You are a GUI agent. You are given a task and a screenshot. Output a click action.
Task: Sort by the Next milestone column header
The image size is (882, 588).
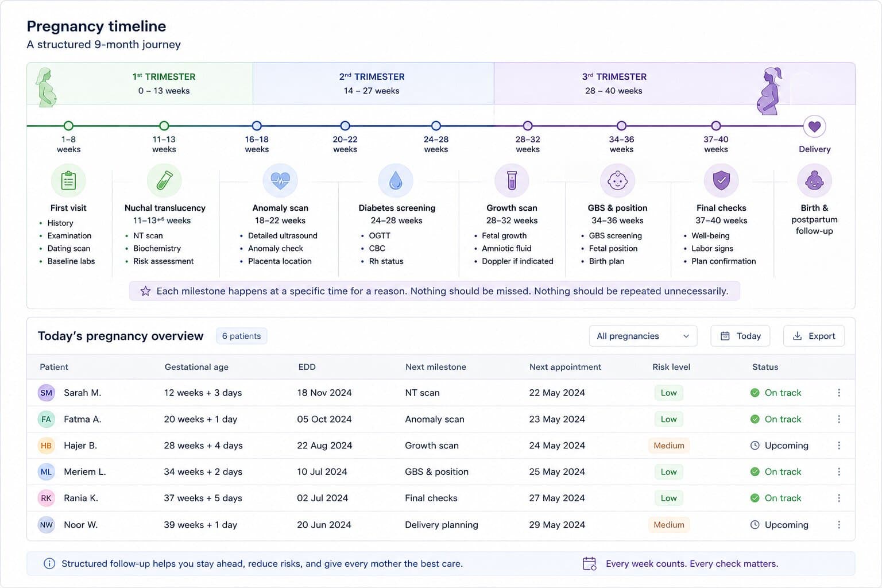(x=436, y=367)
